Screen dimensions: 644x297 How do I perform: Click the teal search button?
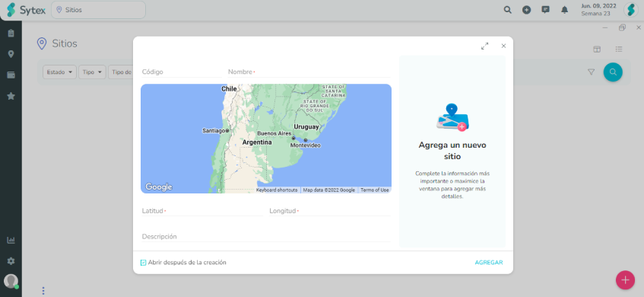tap(613, 72)
